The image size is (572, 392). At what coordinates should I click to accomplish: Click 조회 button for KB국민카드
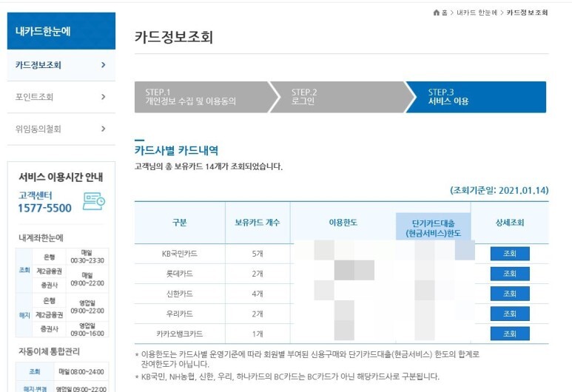[510, 254]
